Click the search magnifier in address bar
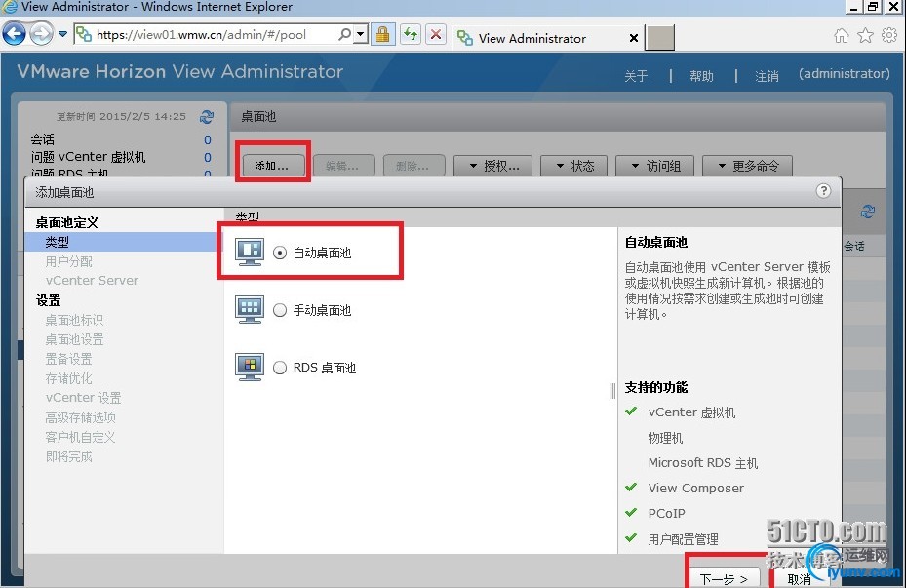 345,35
